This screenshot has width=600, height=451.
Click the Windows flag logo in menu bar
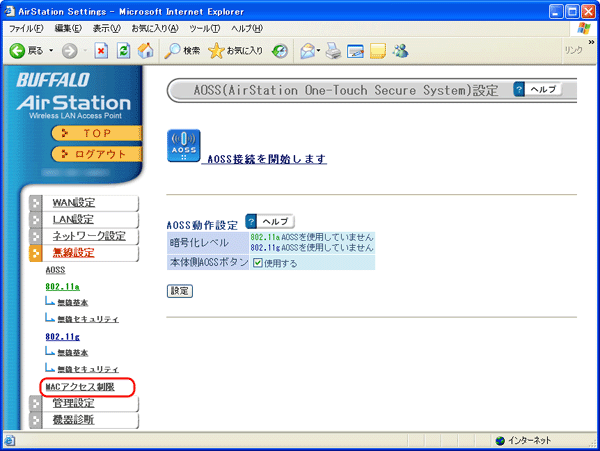click(x=584, y=28)
